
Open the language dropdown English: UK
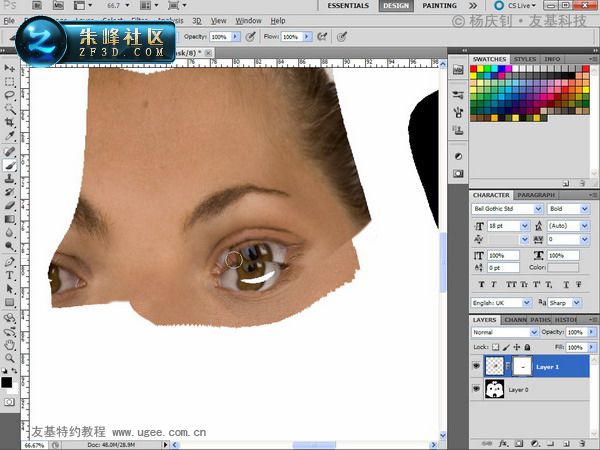(527, 303)
